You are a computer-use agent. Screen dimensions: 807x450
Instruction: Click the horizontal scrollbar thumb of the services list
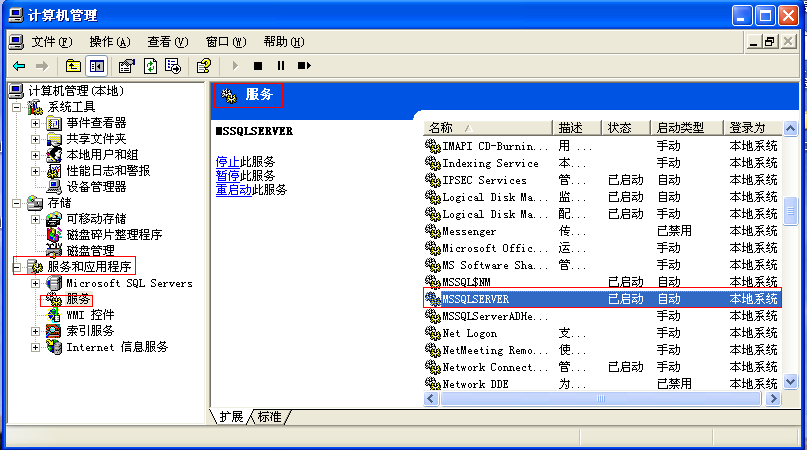pyautogui.click(x=601, y=399)
